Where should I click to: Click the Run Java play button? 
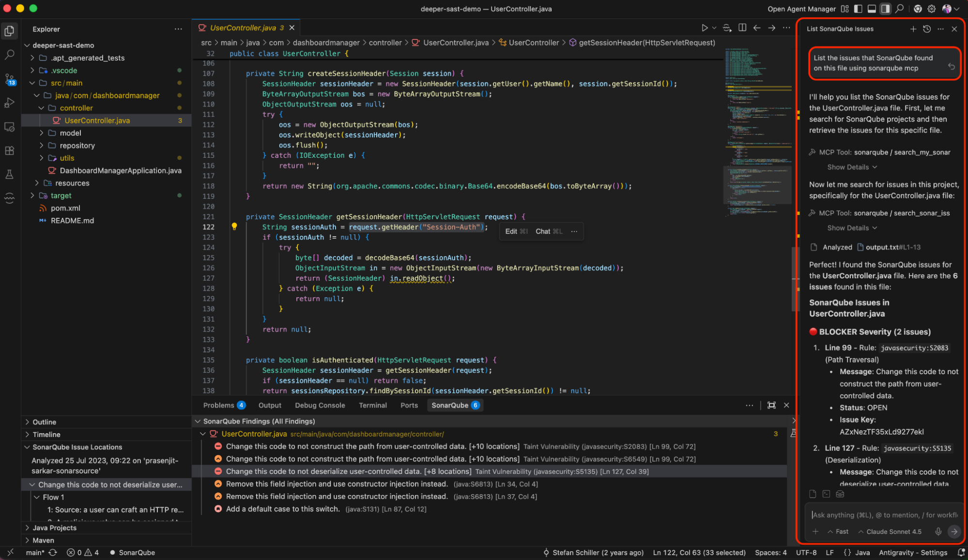pyautogui.click(x=705, y=28)
